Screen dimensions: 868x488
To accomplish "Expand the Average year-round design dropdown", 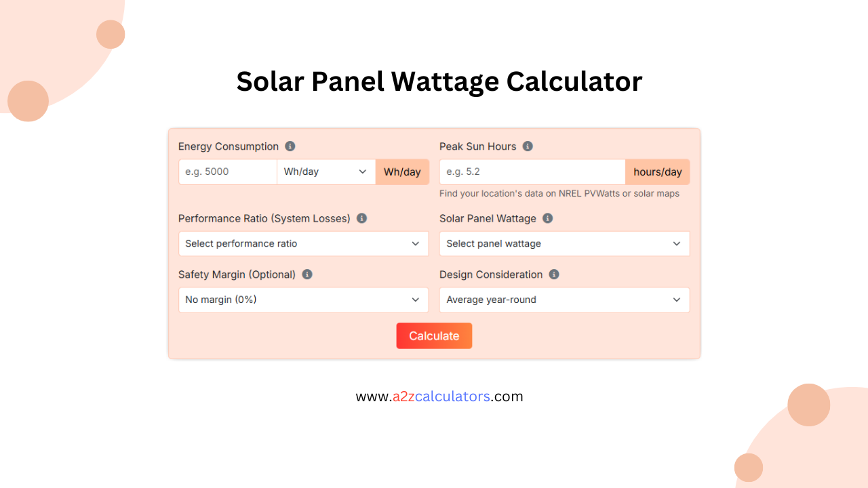I will point(564,300).
